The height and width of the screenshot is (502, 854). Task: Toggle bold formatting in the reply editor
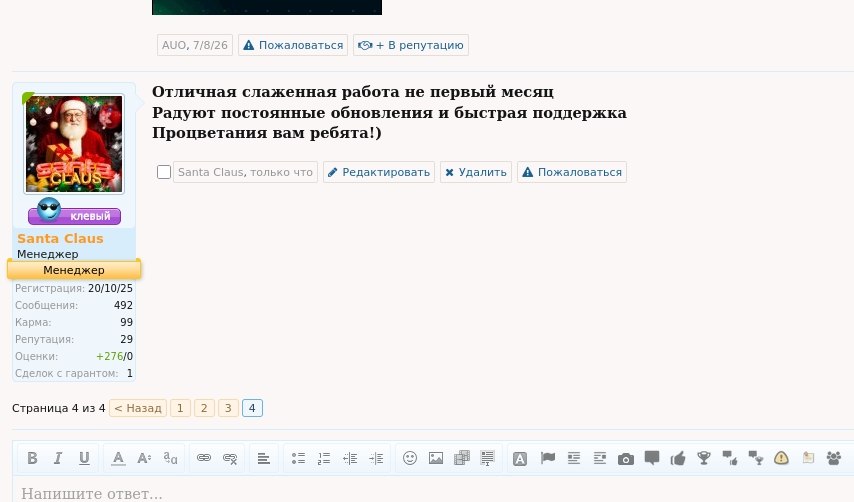pos(32,458)
